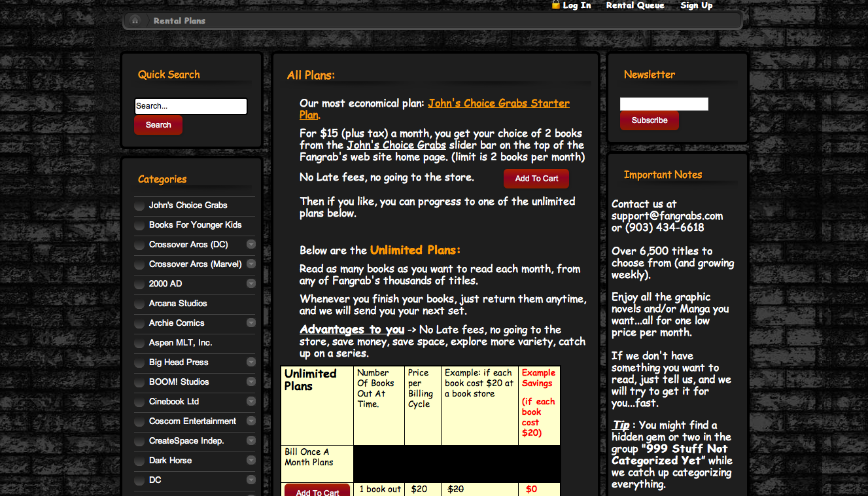
Task: Open the Aspen MLT, Inc. category
Action: pos(181,342)
